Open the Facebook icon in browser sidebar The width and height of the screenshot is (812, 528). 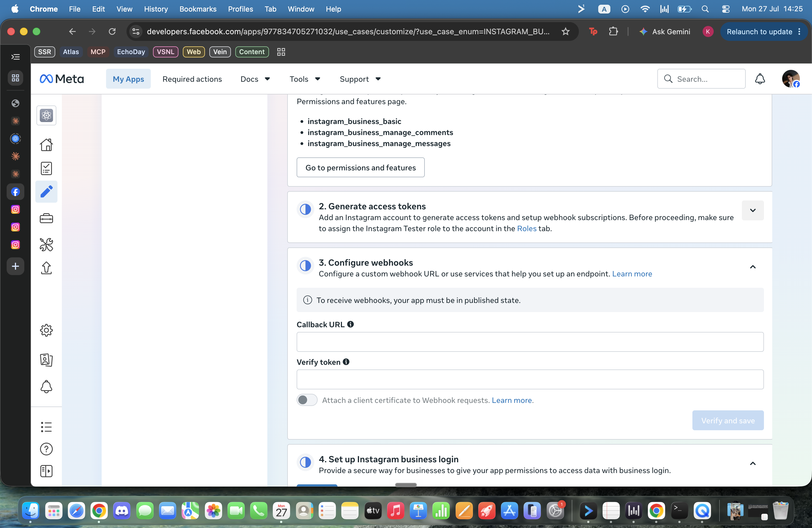point(15,192)
